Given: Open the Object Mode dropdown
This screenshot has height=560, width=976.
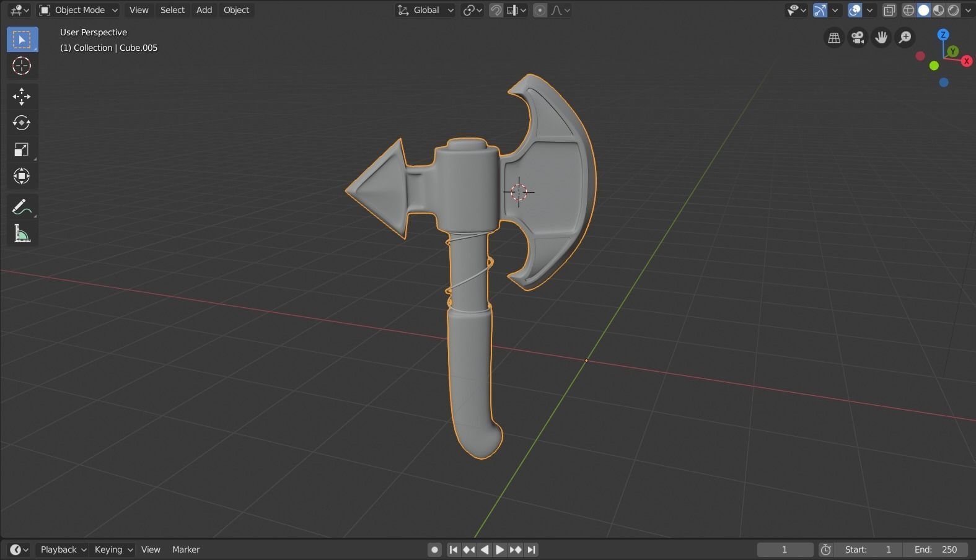Looking at the screenshot, I should pos(78,10).
